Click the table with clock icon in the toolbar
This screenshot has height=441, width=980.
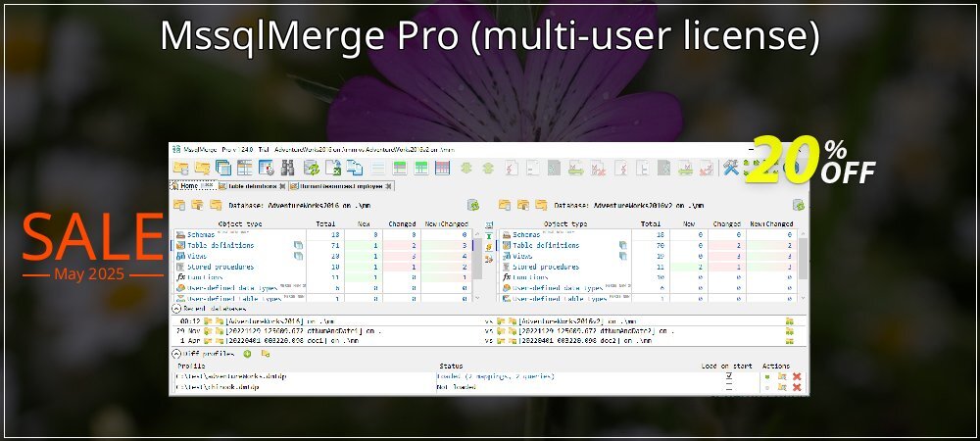pos(267,168)
